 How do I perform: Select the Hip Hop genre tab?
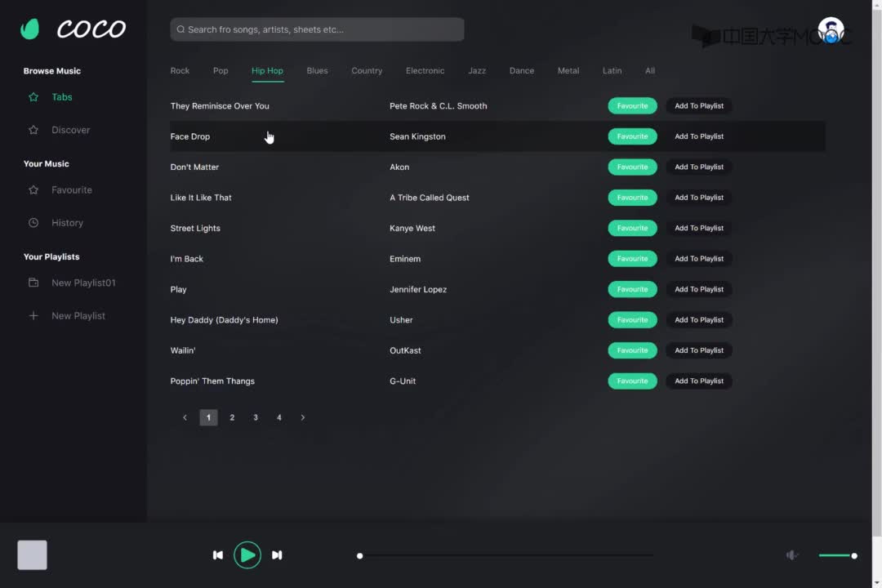pos(267,71)
